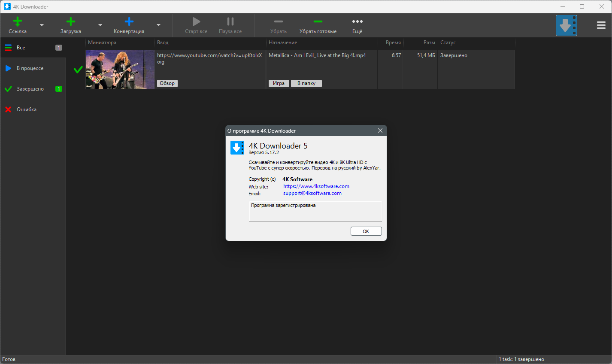
Task: Select the Завершено filter in sidebar
Action: (33, 89)
